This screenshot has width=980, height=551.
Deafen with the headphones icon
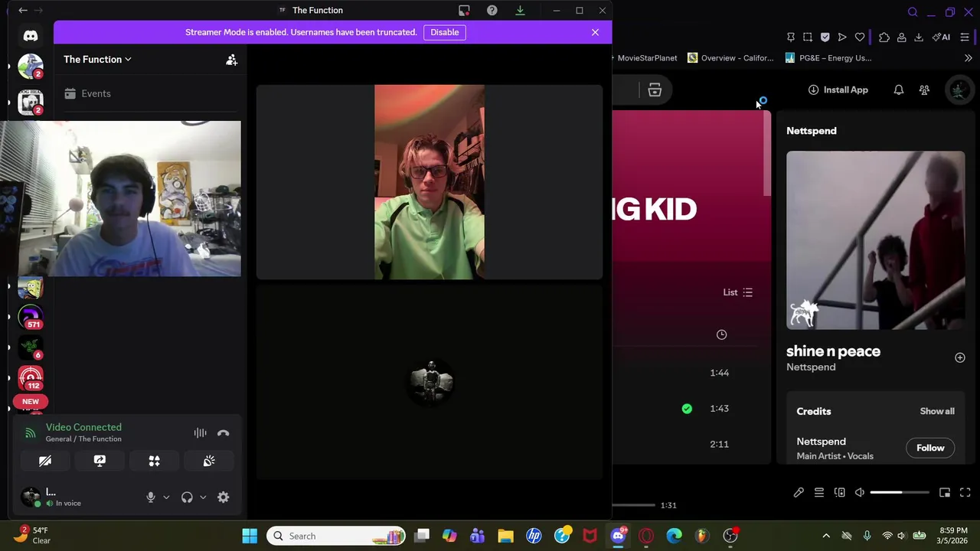[187, 497]
